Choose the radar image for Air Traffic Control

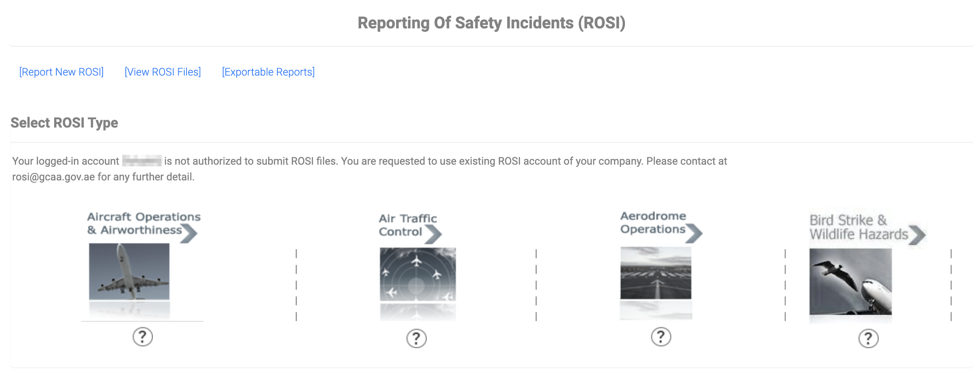pos(418,274)
